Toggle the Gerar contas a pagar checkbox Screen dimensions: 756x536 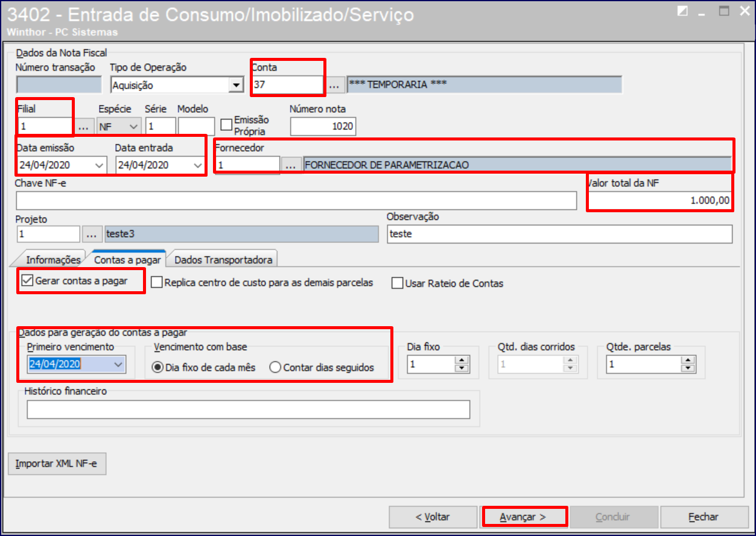(27, 280)
